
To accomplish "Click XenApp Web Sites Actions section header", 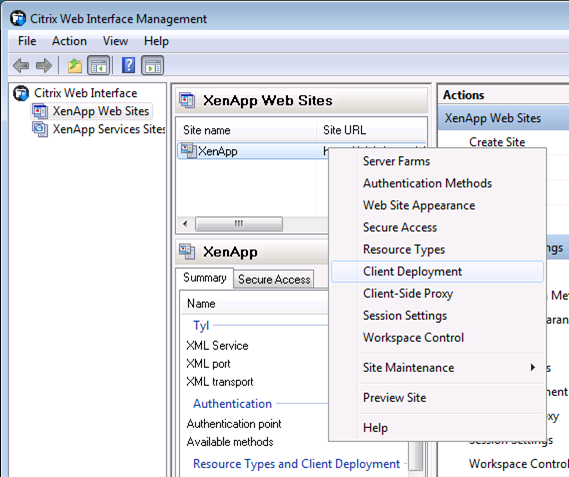I will tap(504, 118).
